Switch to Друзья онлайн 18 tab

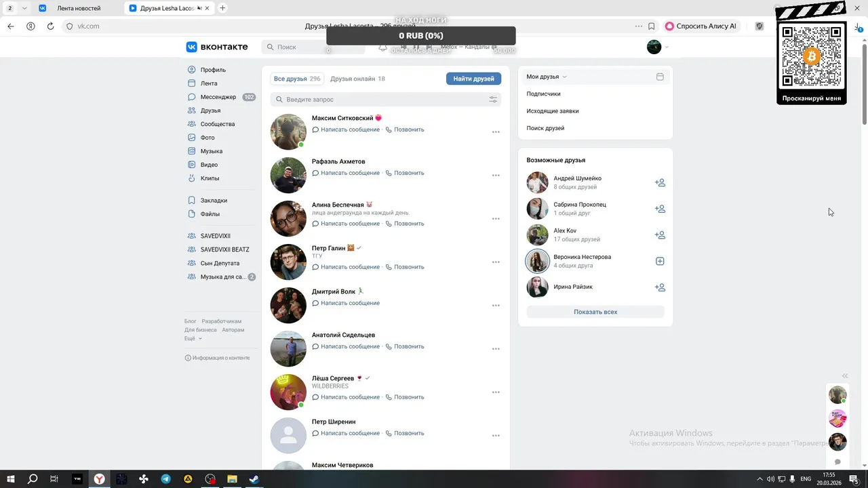pos(357,79)
